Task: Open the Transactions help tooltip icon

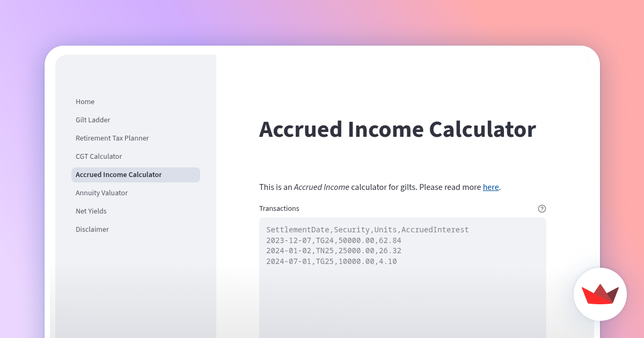Action: (541, 208)
